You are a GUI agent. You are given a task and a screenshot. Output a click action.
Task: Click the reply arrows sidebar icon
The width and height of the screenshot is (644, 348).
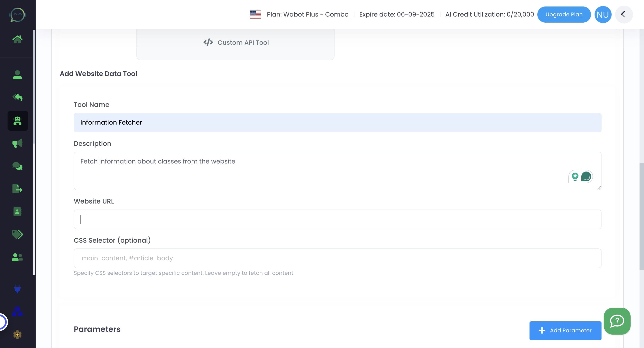tap(17, 98)
